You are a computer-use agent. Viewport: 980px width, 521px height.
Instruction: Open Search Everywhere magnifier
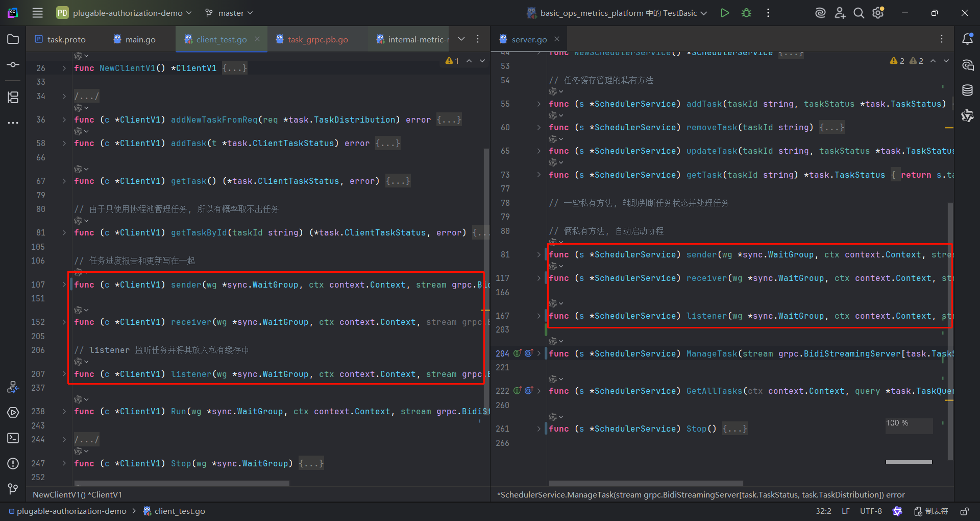coord(859,13)
